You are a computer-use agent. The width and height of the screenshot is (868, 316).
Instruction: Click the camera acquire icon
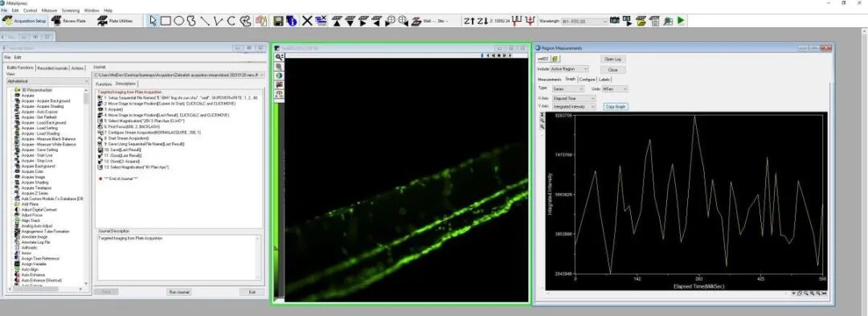[615, 21]
